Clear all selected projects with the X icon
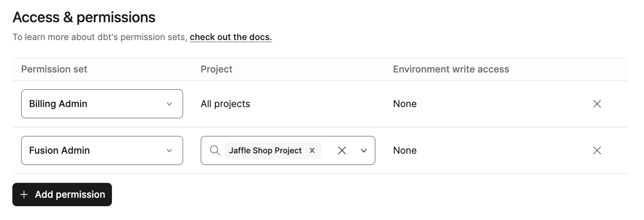 [342, 150]
